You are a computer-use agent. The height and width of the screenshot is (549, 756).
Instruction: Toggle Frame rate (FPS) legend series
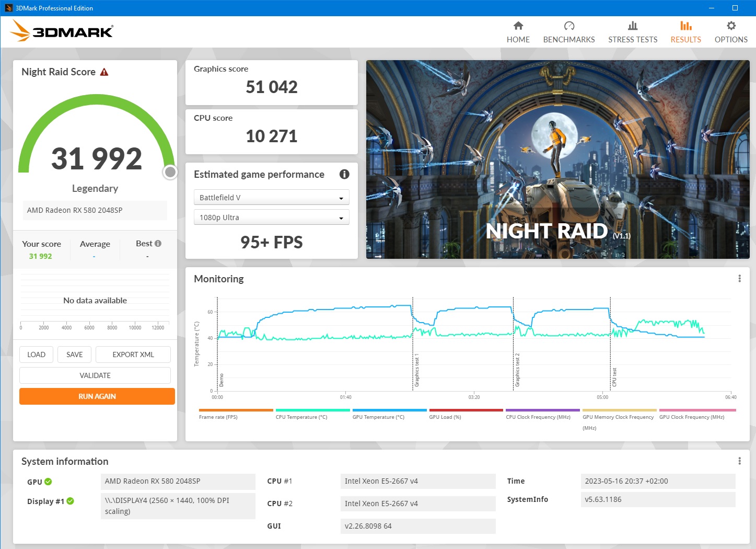[x=218, y=417]
